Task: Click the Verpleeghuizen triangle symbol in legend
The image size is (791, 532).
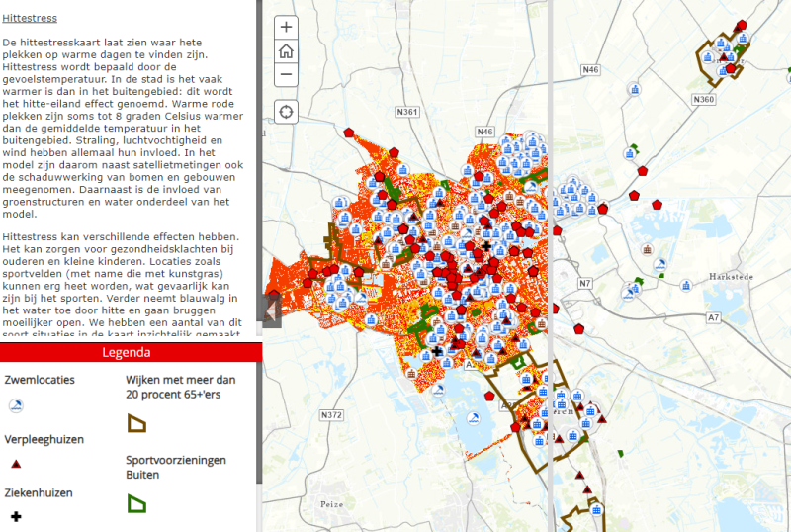Action: 16,462
